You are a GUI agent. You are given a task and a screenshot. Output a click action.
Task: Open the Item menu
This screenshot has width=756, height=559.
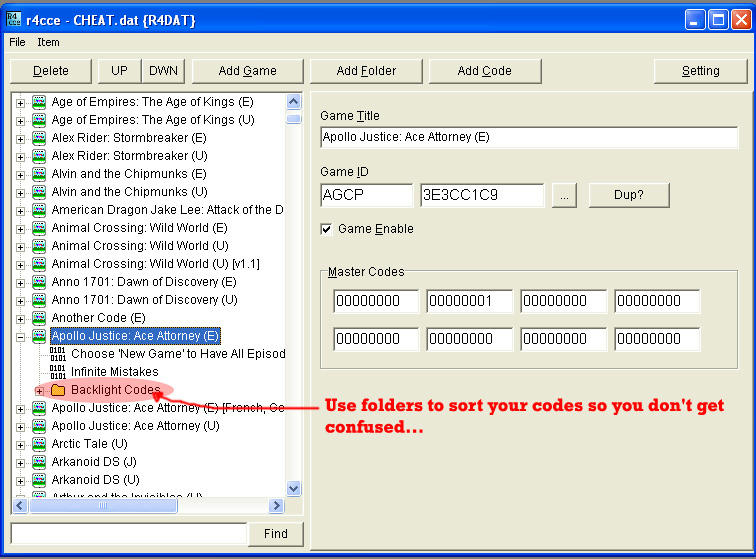[48, 42]
